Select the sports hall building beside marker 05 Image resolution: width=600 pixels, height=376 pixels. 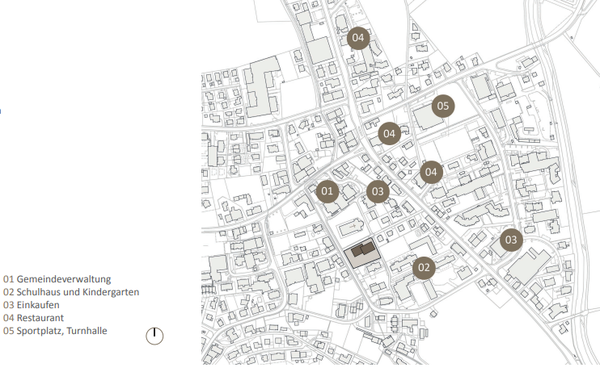[x=427, y=117]
